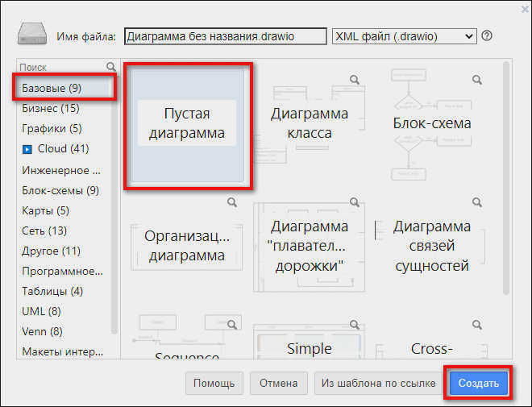Click the blue Создать button
Image resolution: width=532 pixels, height=407 pixels.
[x=478, y=384]
